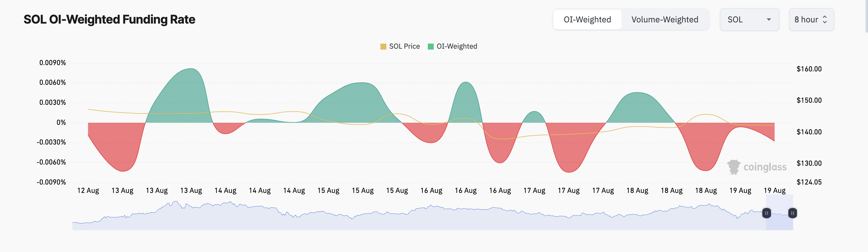Toggle the SOL Price legend swatch

383,47
